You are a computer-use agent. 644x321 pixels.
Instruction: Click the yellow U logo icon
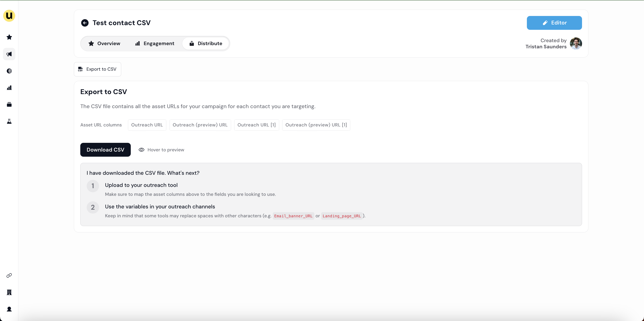[x=9, y=16]
